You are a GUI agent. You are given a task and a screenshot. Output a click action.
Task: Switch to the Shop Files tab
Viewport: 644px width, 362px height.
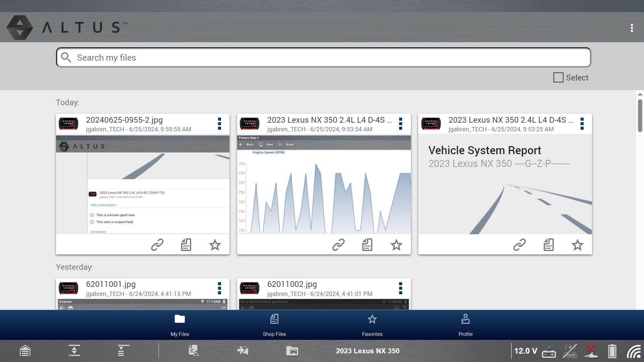click(274, 324)
